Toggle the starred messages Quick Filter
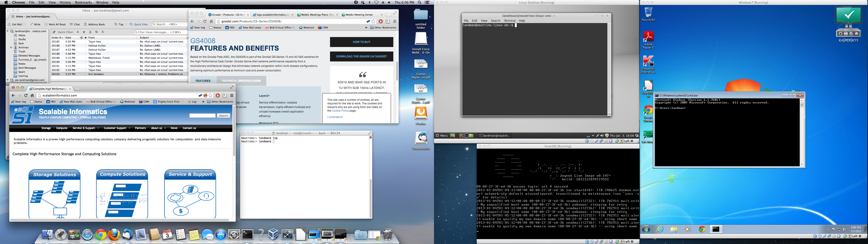Screen dimensions: 868x244 tap(84, 32)
